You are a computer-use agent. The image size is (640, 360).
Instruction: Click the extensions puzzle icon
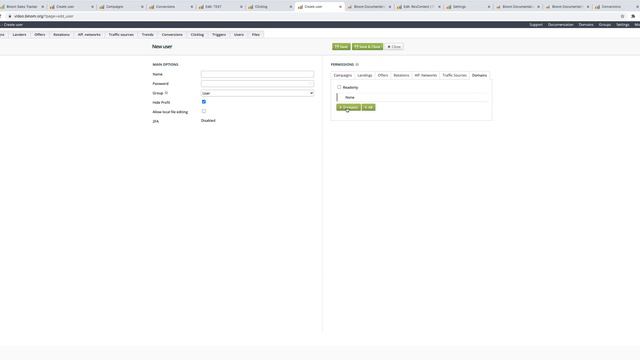pos(633,16)
